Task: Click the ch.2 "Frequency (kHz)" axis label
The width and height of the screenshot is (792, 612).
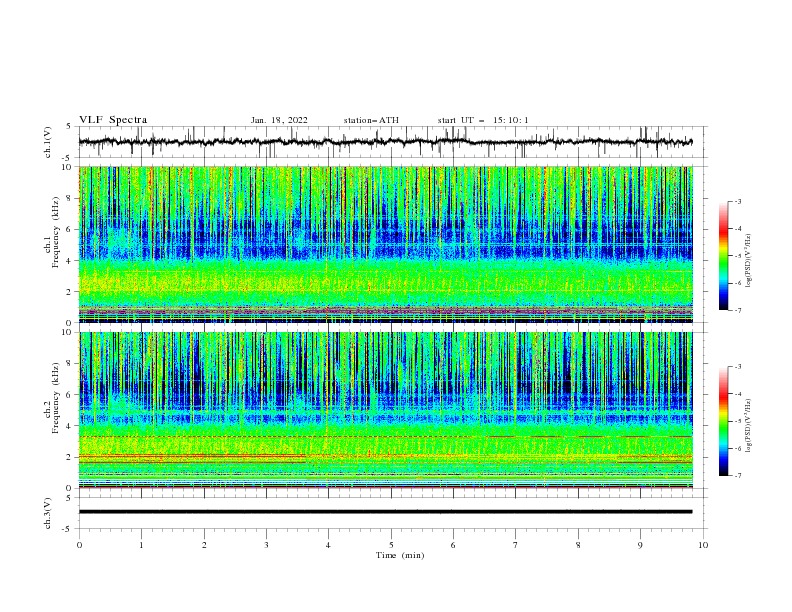Action: (x=56, y=398)
